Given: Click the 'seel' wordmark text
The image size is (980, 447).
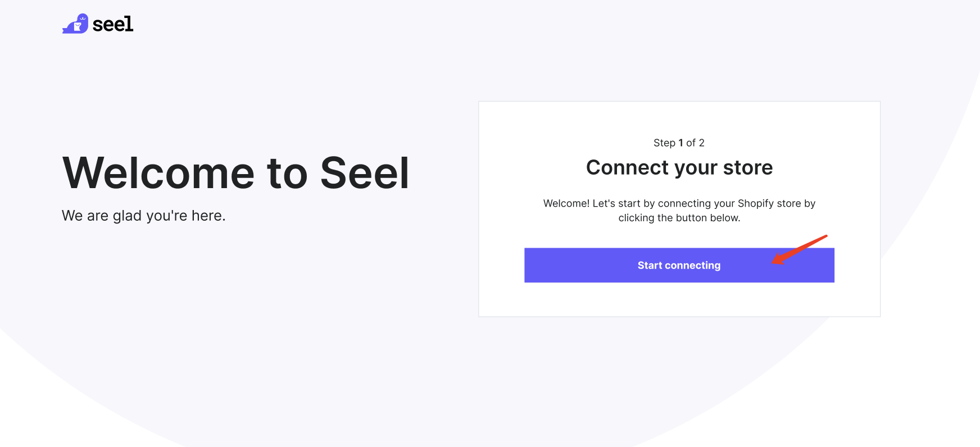Looking at the screenshot, I should (x=113, y=24).
